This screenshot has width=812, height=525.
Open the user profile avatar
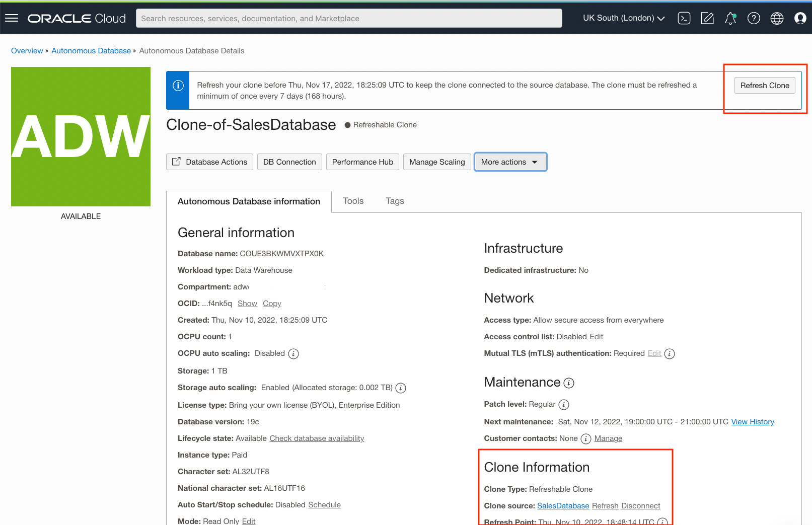point(800,18)
